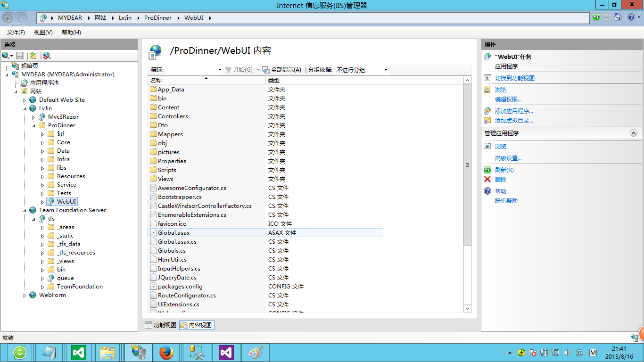Click the 添加应用程序... link
Viewport: 644px width, 362px height.
pos(514,111)
